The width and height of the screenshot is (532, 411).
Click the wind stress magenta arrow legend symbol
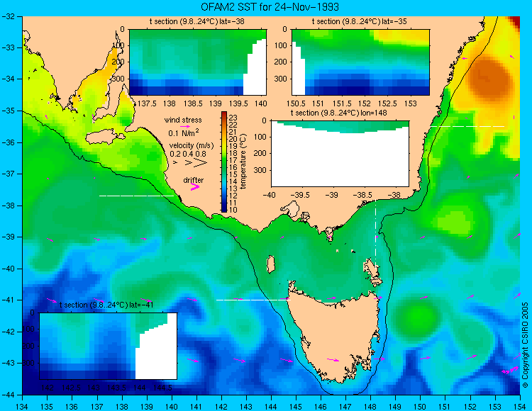[x=185, y=126]
